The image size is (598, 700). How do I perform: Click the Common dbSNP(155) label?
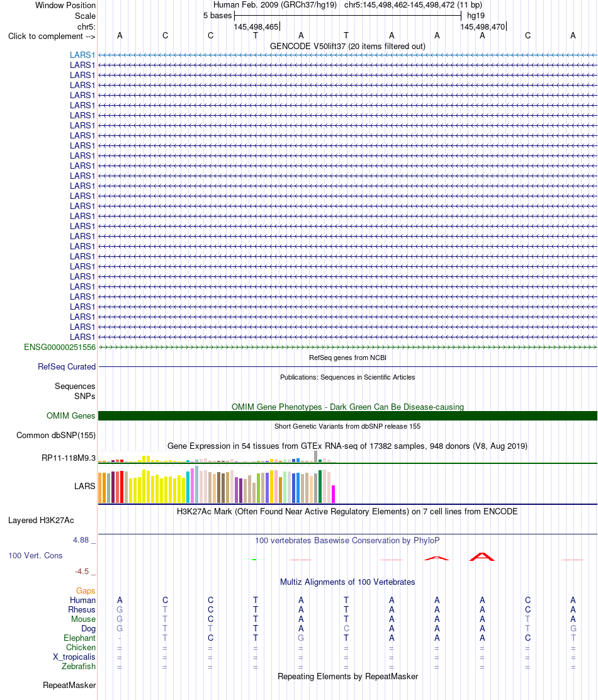(56, 435)
